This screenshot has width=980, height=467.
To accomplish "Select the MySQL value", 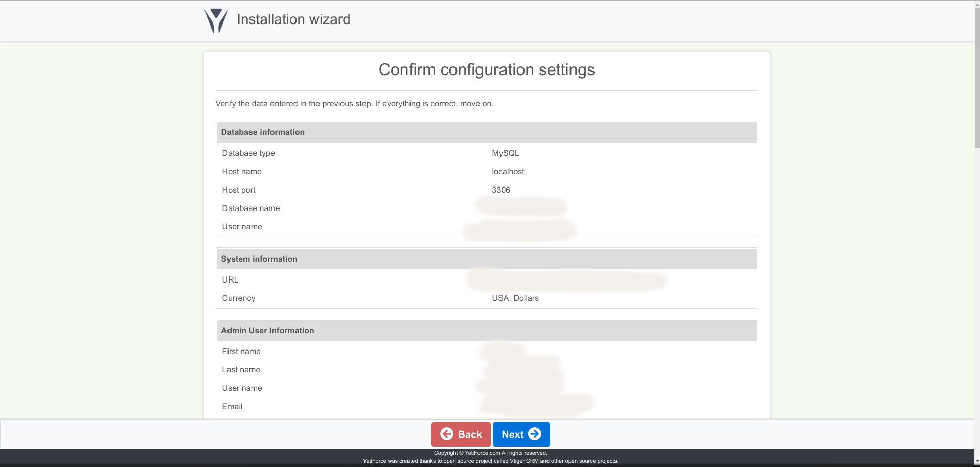I will (x=506, y=153).
